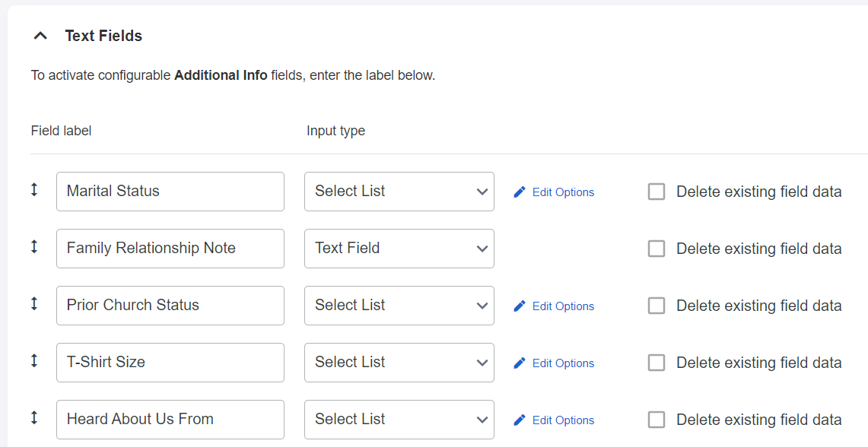Toggle Delete existing field data for Prior Church Status
Image resolution: width=868 pixels, height=447 pixels.
tap(657, 306)
